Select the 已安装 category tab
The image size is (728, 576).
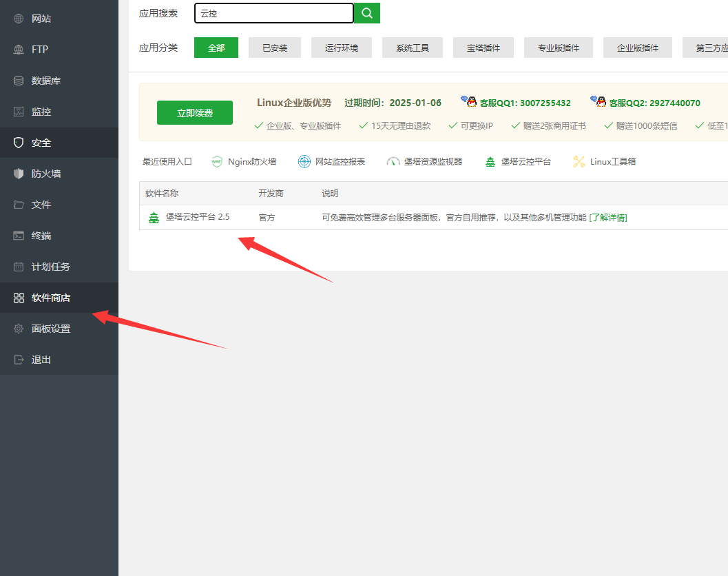pos(275,48)
